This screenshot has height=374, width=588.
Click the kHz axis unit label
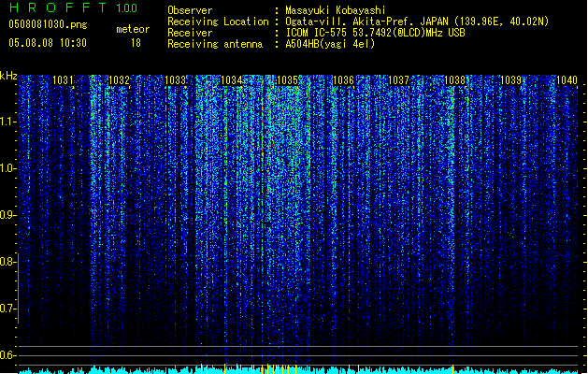(8, 76)
